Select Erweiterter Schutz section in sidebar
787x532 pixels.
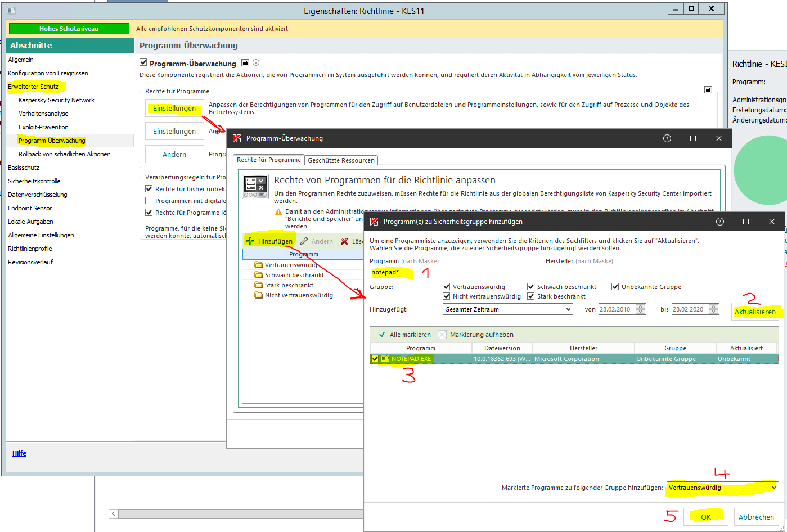click(33, 87)
